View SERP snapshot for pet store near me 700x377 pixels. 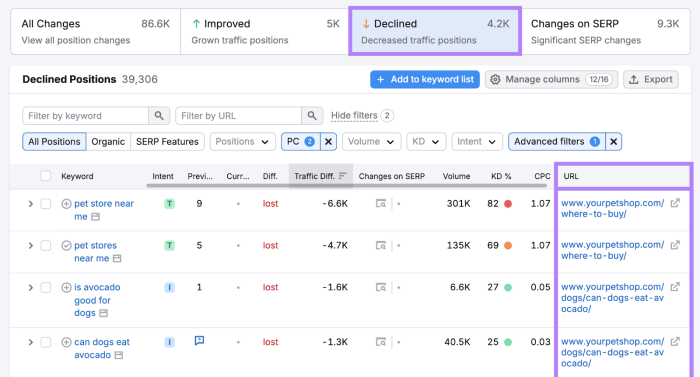pyautogui.click(x=381, y=204)
